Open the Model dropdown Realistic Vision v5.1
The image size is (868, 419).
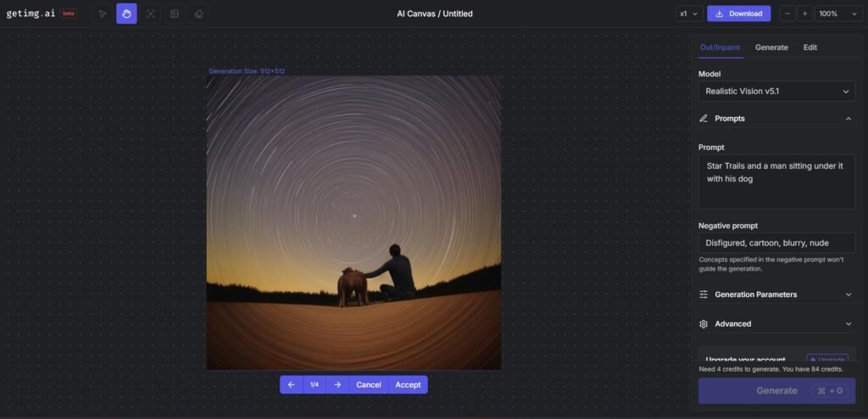coord(776,91)
